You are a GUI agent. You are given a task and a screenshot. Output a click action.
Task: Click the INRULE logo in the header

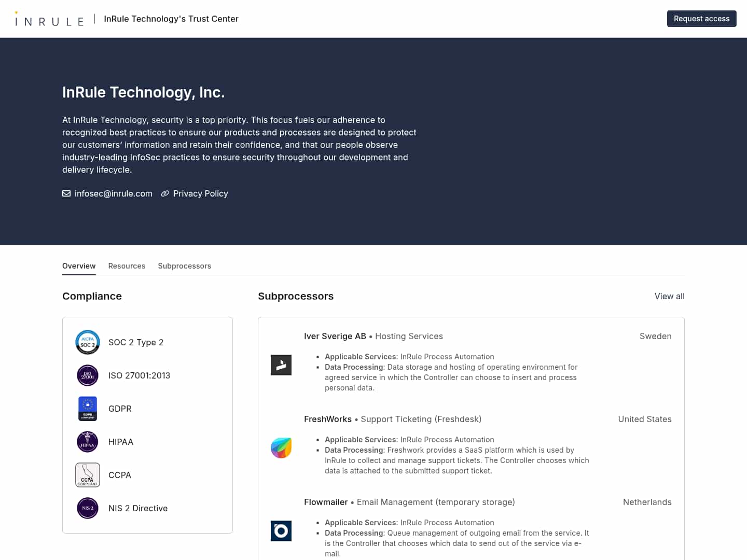tap(49, 19)
